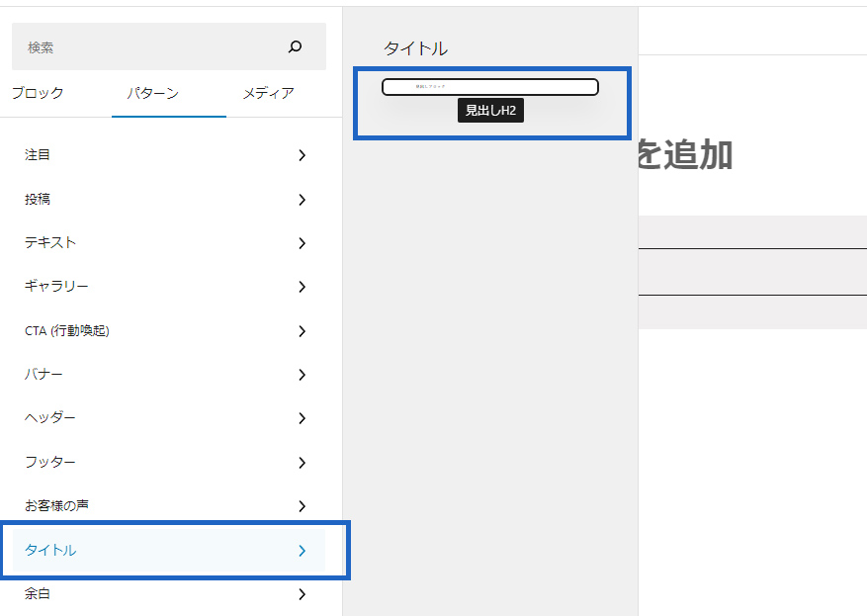This screenshot has height=616, width=867.
Task: Open the お客様の声 category
Action: click(x=169, y=506)
